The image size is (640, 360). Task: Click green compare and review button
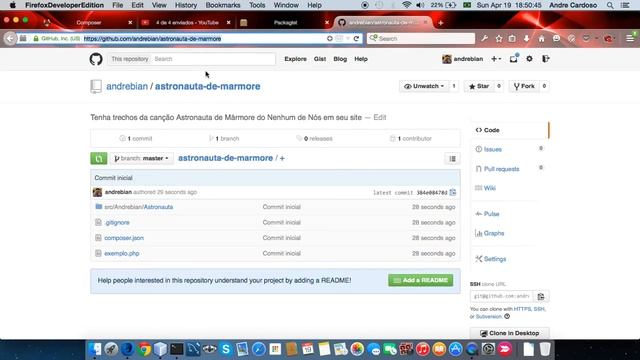99,158
